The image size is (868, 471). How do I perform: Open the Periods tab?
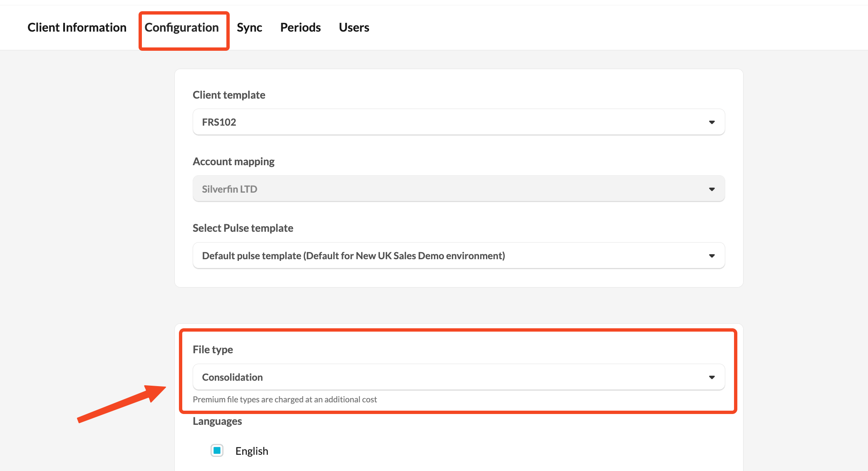coord(300,27)
